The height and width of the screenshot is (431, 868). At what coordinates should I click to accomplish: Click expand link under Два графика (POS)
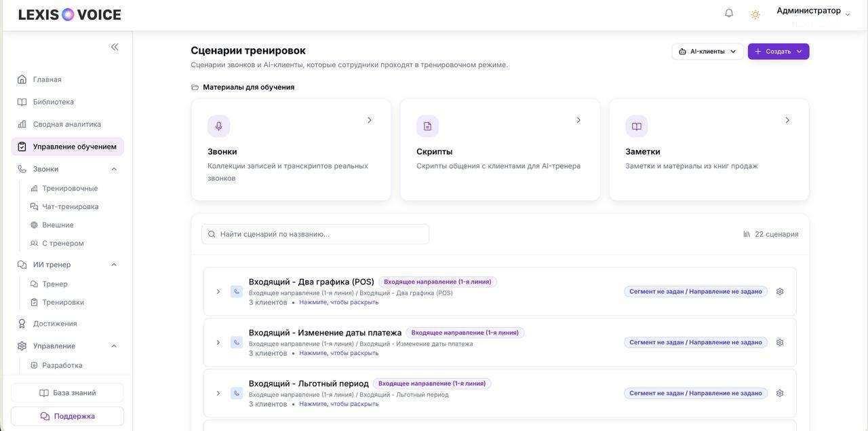(x=339, y=302)
